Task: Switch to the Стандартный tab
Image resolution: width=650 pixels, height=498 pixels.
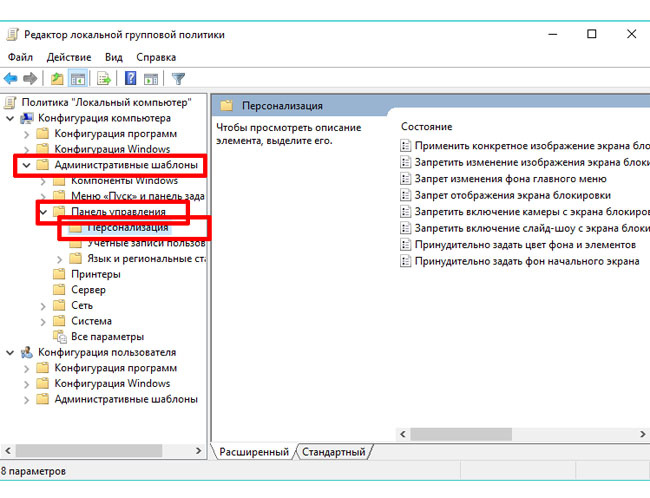Action: [x=334, y=452]
